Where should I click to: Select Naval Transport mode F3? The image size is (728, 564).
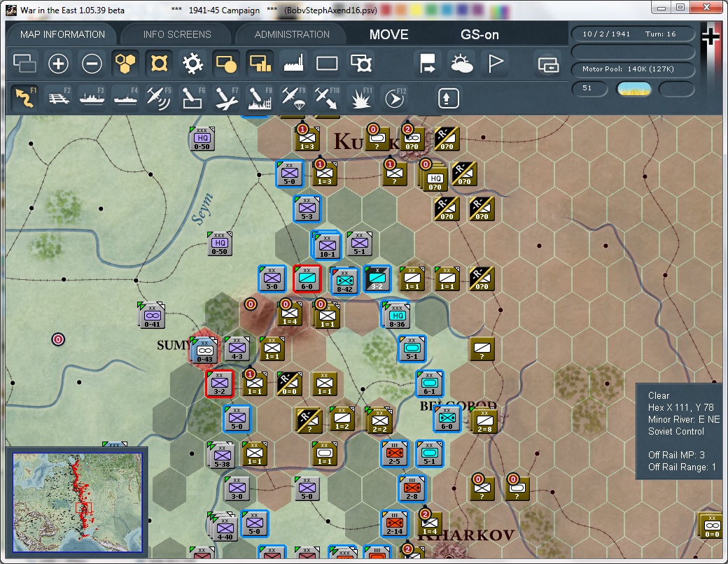pos(92,97)
